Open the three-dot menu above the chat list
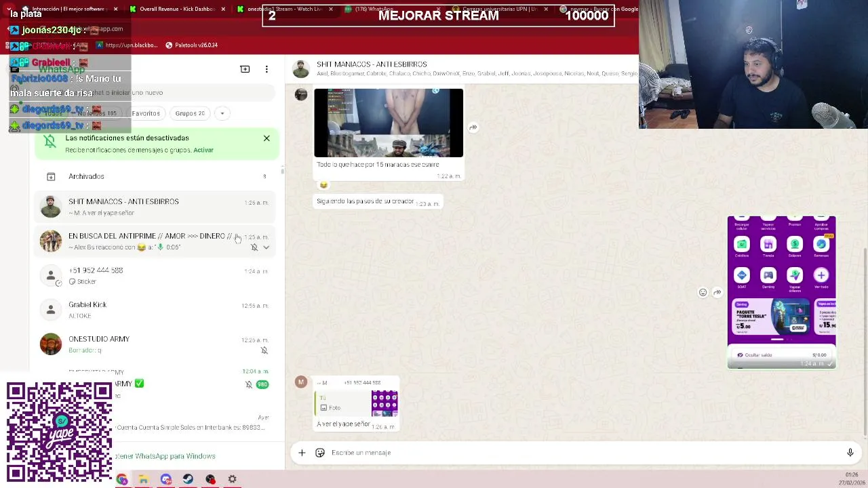868x488 pixels. pyautogui.click(x=267, y=69)
